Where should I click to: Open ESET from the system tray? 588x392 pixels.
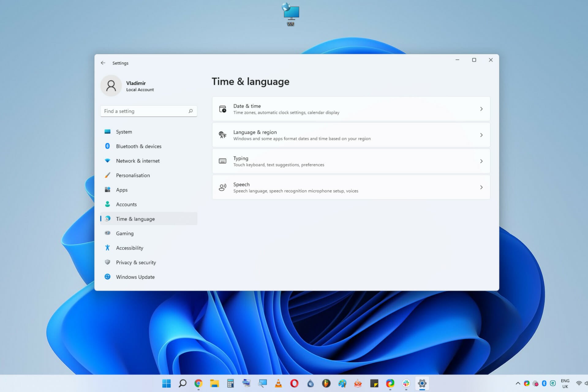coord(553,383)
